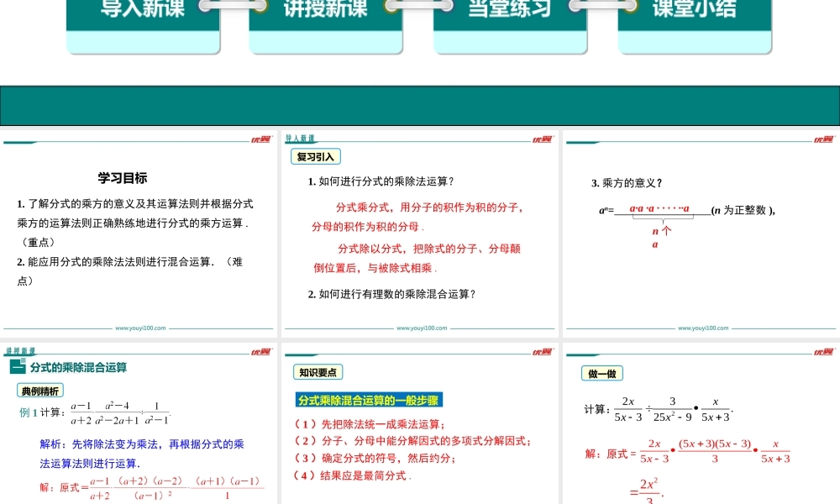Click the 优翼 logo on 复习引入 slide
The height and width of the screenshot is (504, 840).
[x=542, y=139]
